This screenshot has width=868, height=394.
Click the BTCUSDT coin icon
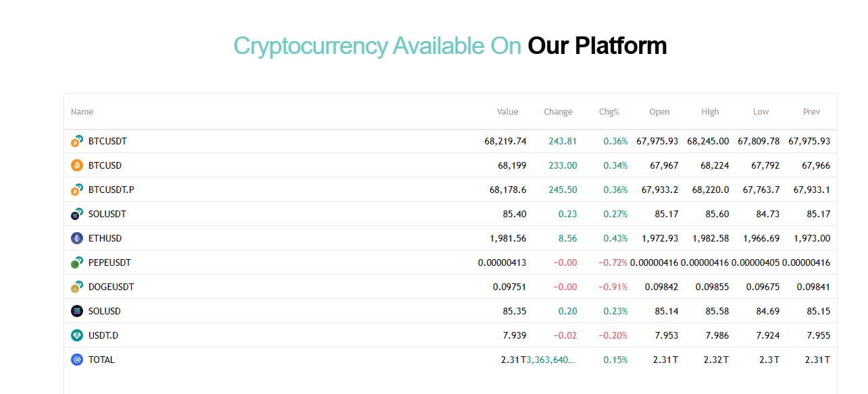[x=77, y=141]
